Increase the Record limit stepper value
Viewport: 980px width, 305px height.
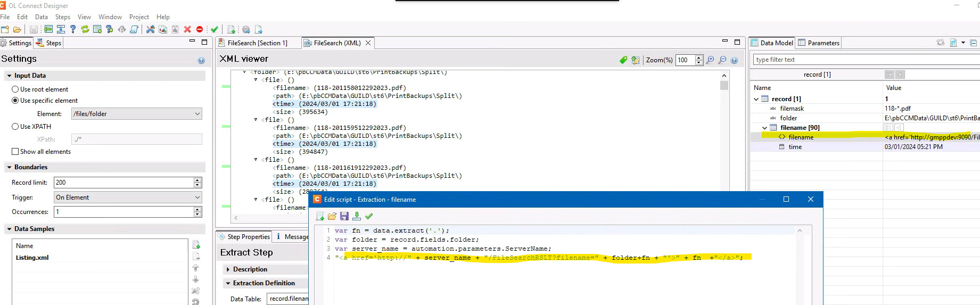(197, 180)
